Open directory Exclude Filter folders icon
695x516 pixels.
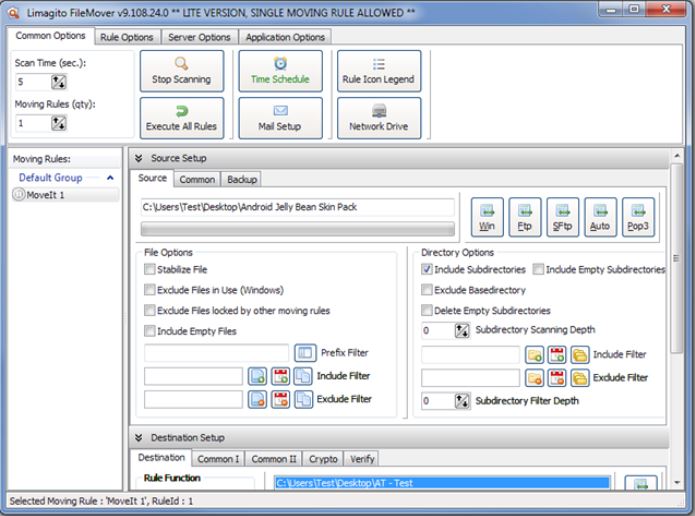(x=580, y=378)
